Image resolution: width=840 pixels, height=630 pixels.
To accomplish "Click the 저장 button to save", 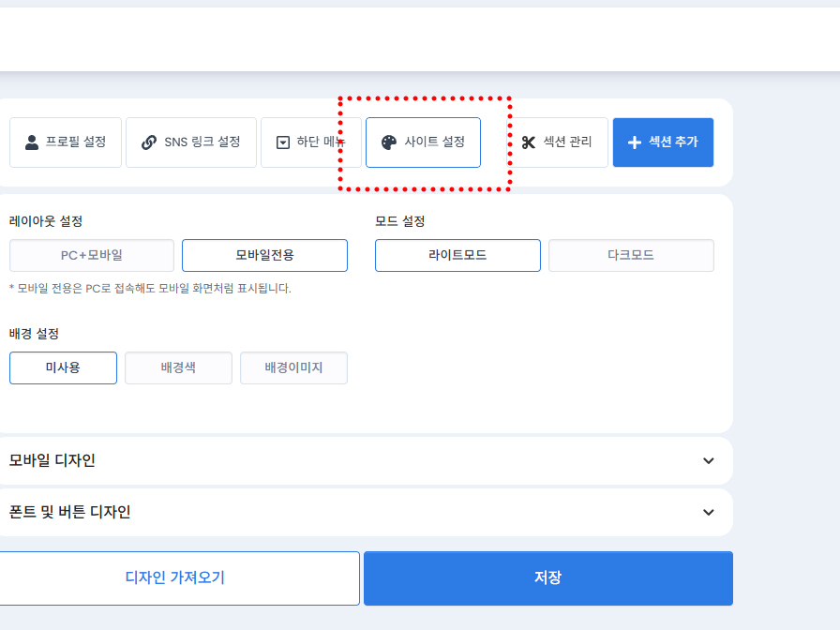I will (547, 577).
